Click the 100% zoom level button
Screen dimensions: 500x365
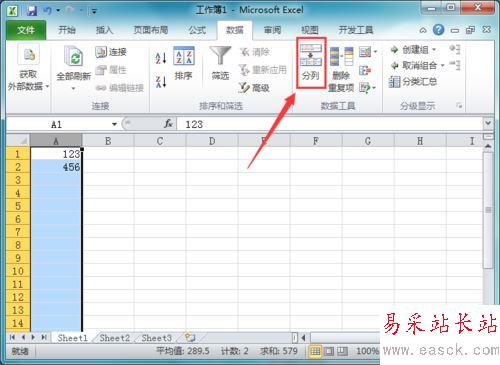[367, 351]
